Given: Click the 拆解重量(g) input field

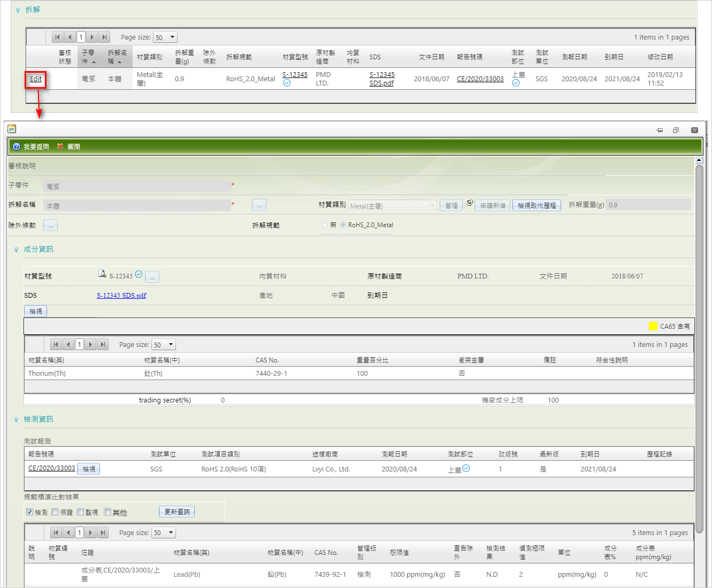Looking at the screenshot, I should pos(648,205).
